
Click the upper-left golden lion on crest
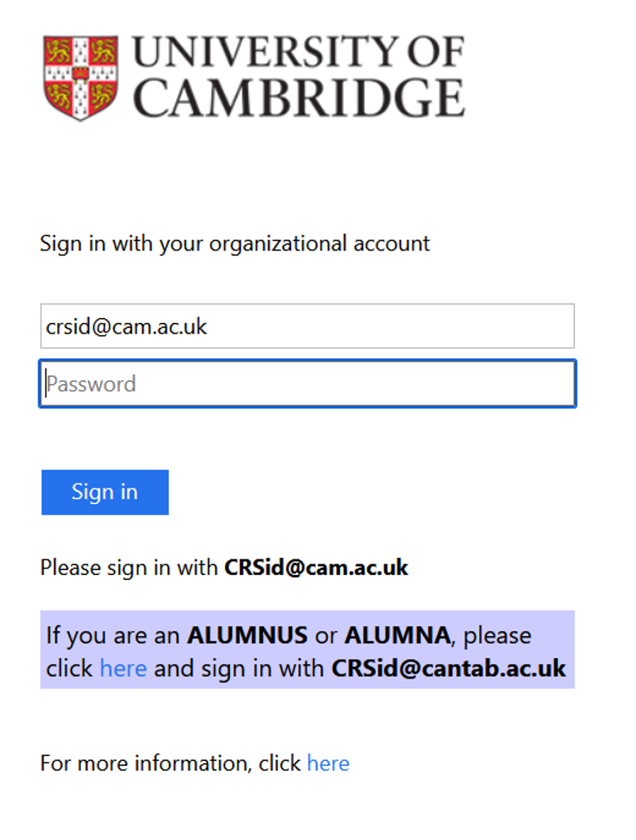coord(57,52)
